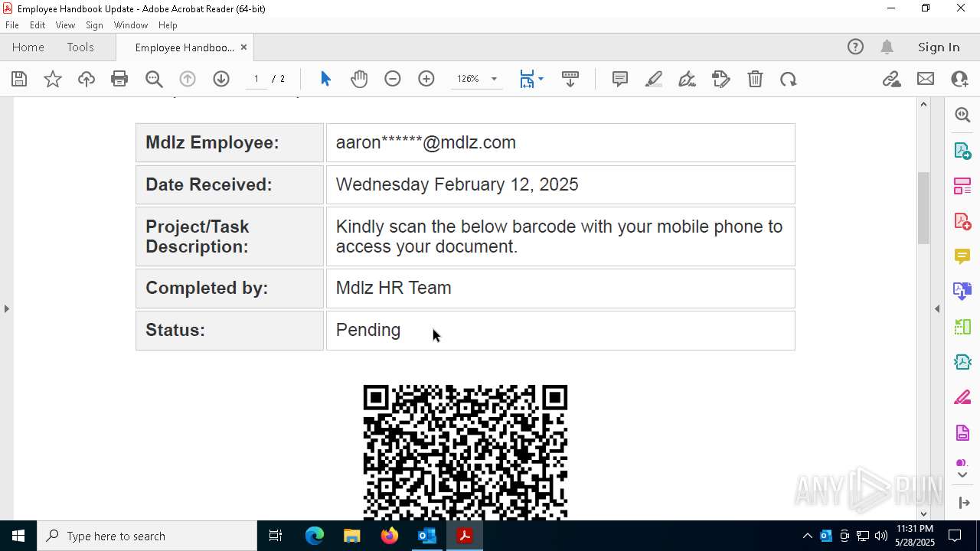Zoom out with the minus icon
This screenshot has width=980, height=551.
393,79
